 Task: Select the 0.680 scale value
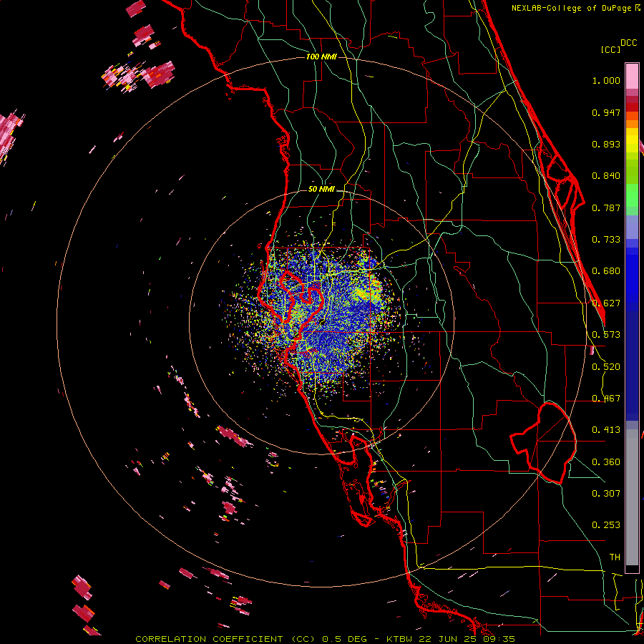click(x=606, y=271)
